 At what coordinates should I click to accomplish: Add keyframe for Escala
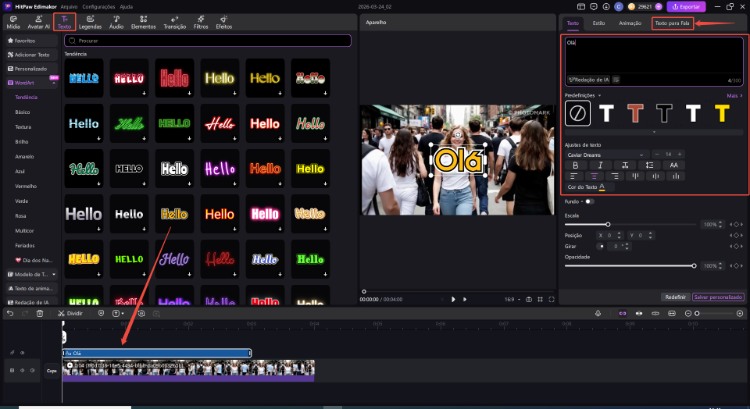point(736,224)
